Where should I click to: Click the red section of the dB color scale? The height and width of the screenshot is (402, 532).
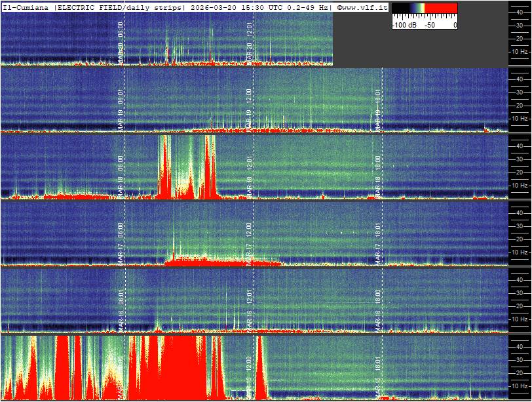pyautogui.click(x=442, y=9)
